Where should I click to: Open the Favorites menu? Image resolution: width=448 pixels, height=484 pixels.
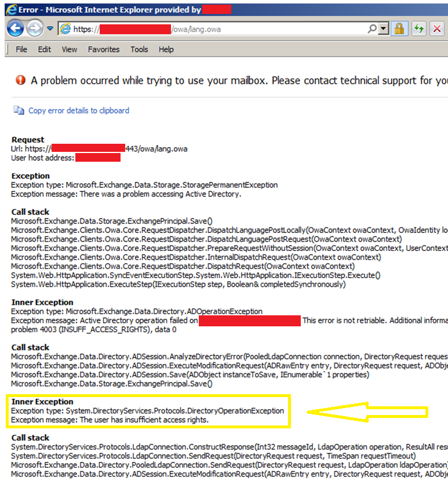tap(104, 49)
